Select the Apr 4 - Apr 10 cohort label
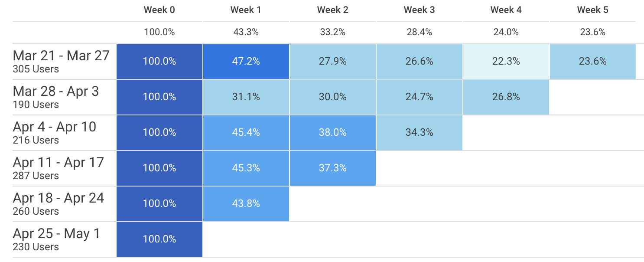644x262 pixels. point(55,127)
